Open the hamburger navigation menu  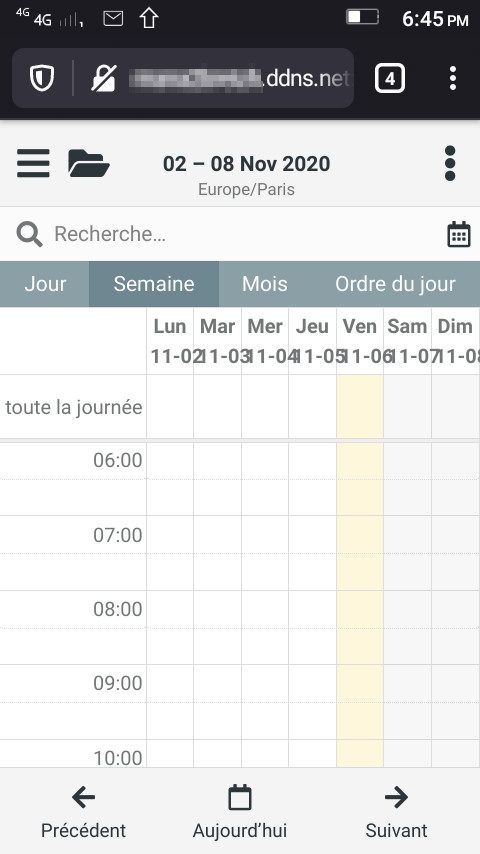33,163
